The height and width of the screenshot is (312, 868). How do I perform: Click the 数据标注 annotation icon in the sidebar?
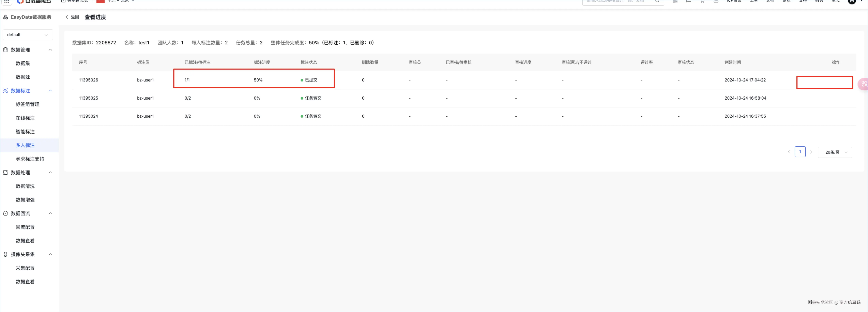click(x=5, y=91)
